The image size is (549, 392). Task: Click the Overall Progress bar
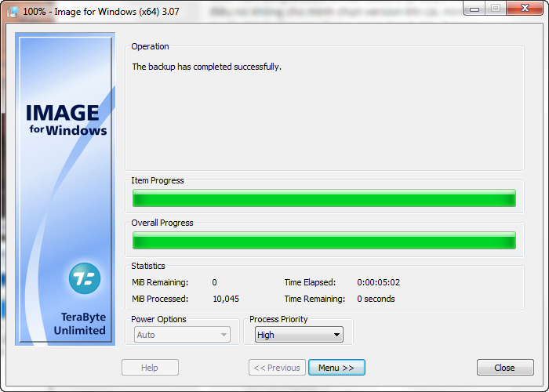(324, 241)
